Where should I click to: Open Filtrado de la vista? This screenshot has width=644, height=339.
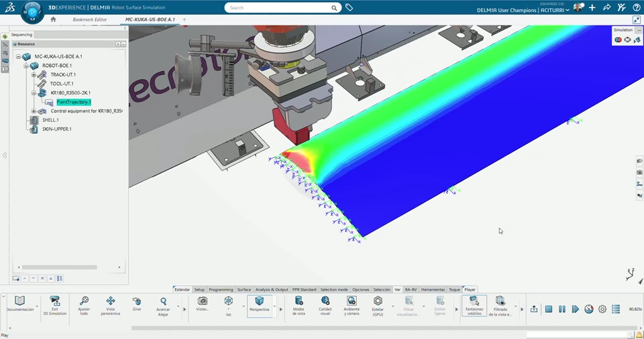[x=500, y=306]
